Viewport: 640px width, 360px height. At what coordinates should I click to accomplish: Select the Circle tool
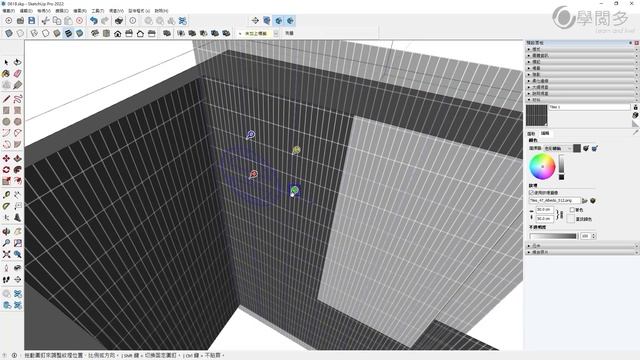tap(6, 122)
